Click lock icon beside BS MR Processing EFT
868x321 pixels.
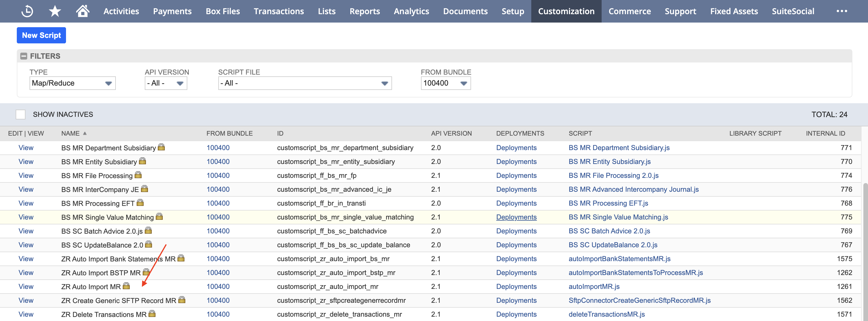coord(140,202)
